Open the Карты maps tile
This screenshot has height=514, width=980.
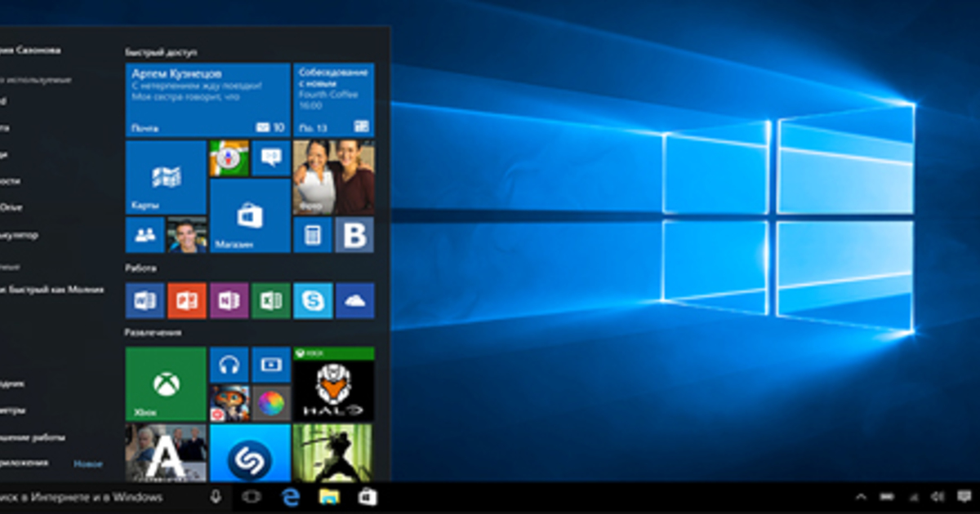[x=166, y=177]
